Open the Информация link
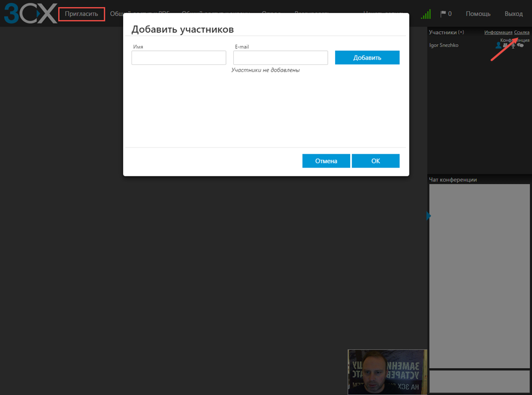Image resolution: width=532 pixels, height=395 pixels. click(498, 32)
